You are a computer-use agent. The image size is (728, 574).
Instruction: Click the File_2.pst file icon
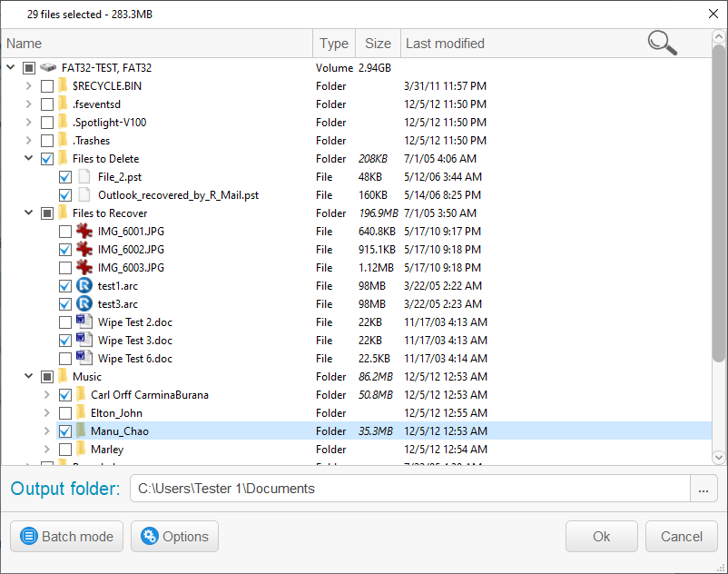(84, 177)
